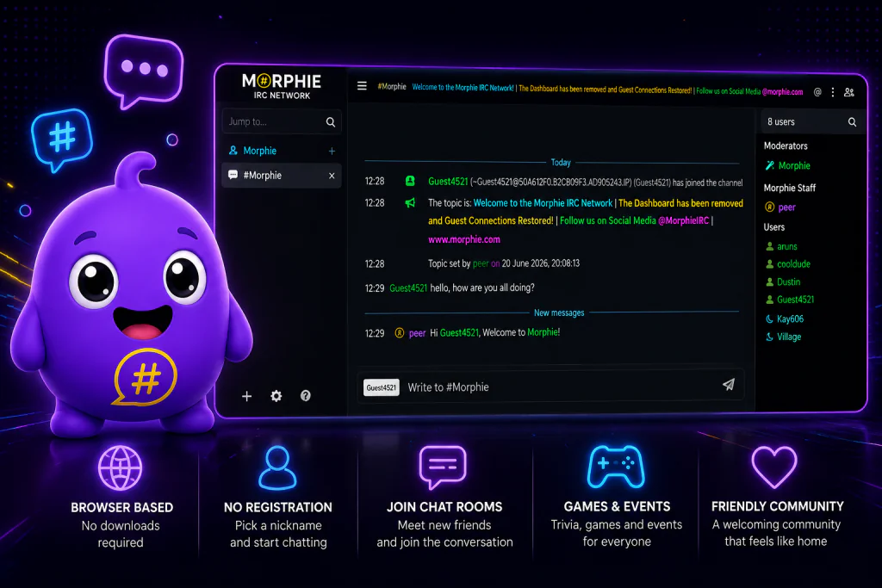The width and height of the screenshot is (882, 588).
Task: Click the search icon beside 8 users
Action: [x=852, y=122]
